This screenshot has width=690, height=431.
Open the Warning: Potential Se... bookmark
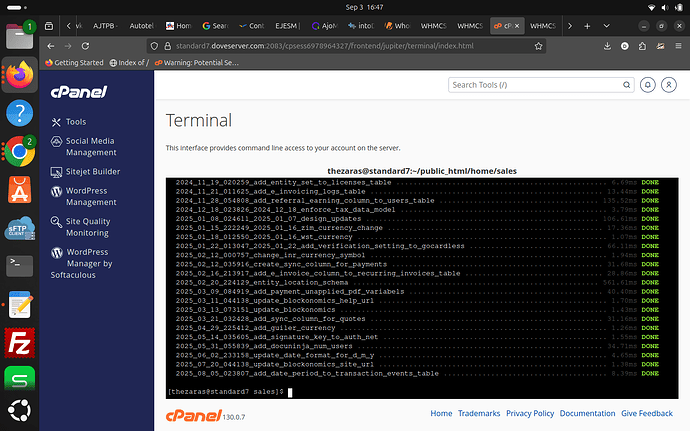click(x=197, y=63)
